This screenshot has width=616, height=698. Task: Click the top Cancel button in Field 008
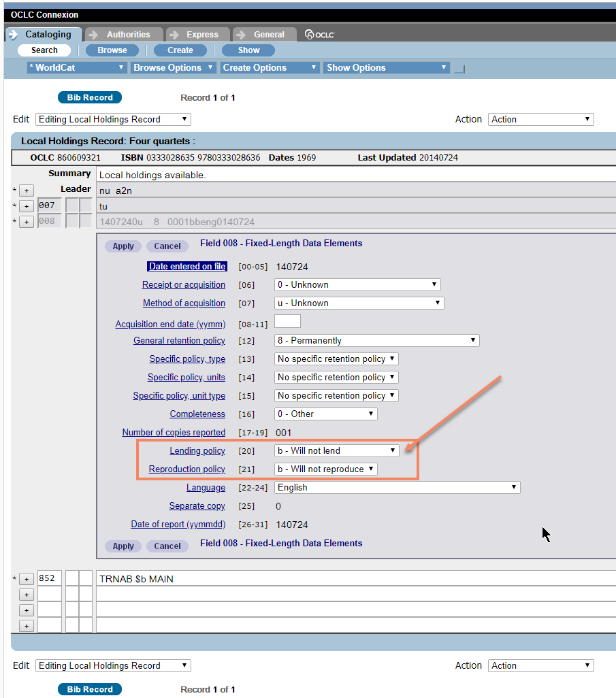[167, 246]
